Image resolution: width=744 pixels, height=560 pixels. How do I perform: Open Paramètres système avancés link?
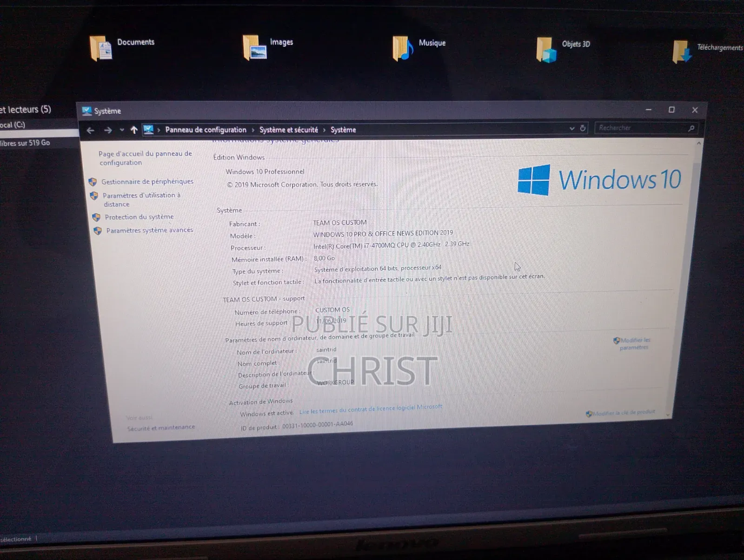[x=150, y=230]
